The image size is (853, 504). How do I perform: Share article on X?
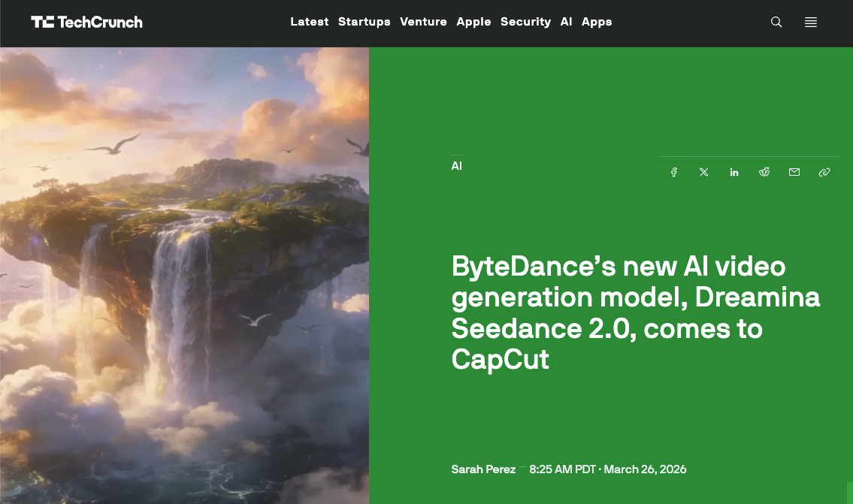tap(704, 172)
